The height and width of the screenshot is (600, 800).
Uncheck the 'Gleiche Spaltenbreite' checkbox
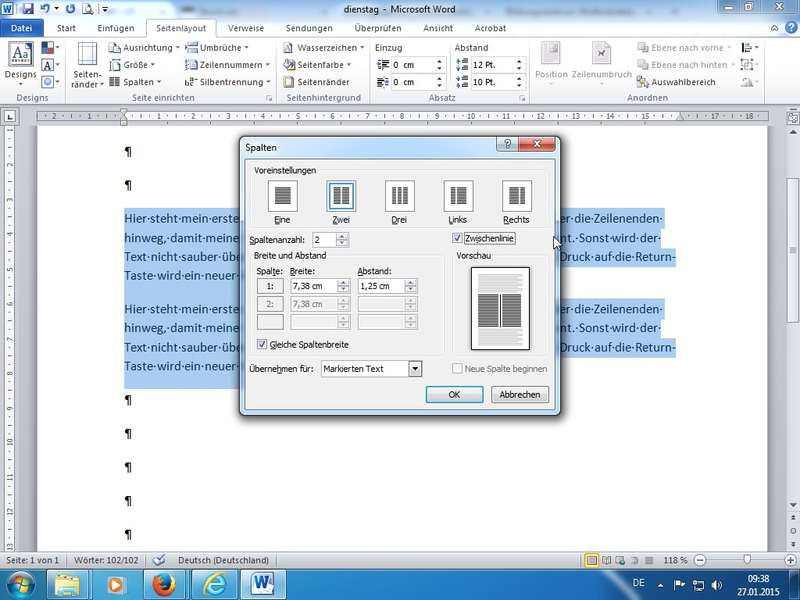[x=263, y=344]
